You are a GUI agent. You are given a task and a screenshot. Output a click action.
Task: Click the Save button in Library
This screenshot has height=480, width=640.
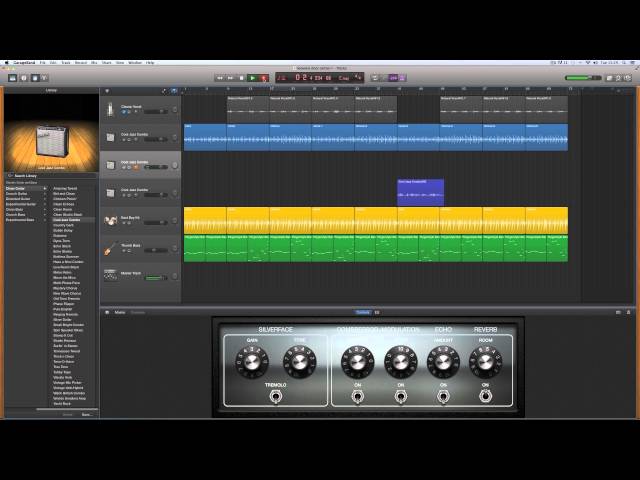[x=87, y=415]
